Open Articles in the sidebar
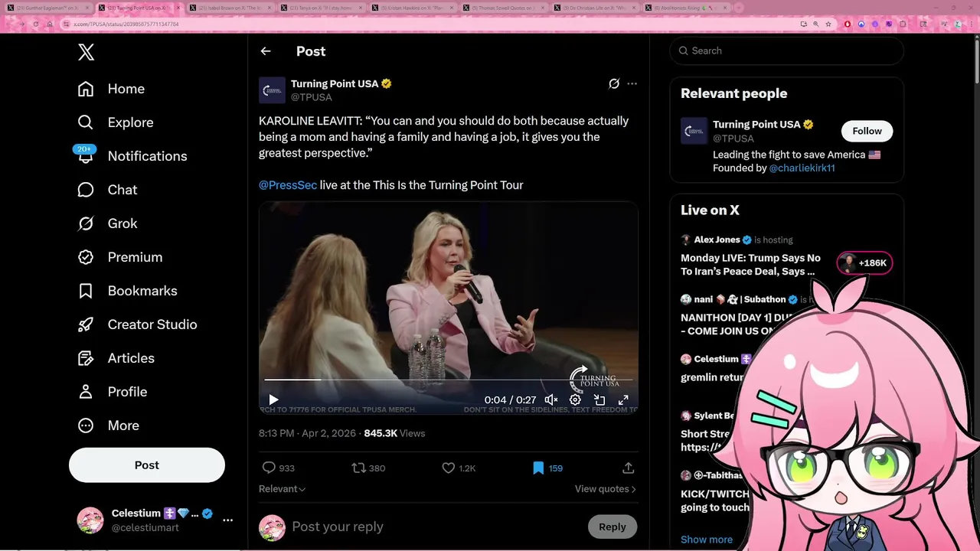 [x=116, y=358]
